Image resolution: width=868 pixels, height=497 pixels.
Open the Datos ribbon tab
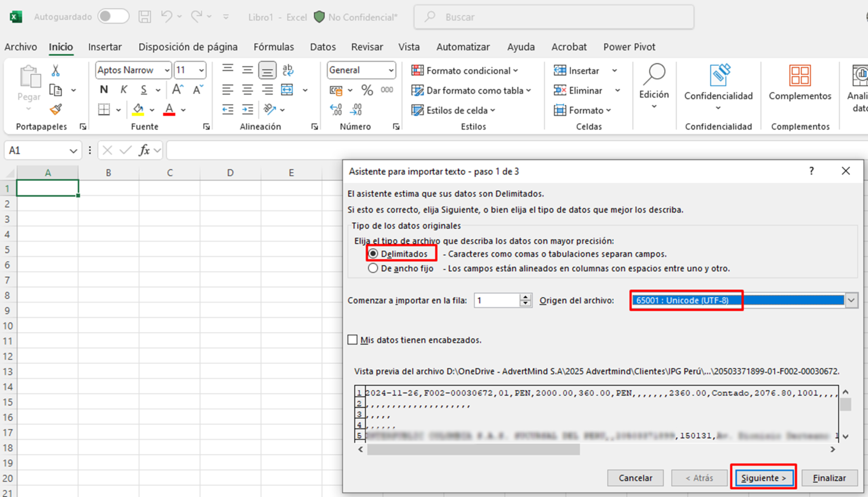click(x=322, y=47)
